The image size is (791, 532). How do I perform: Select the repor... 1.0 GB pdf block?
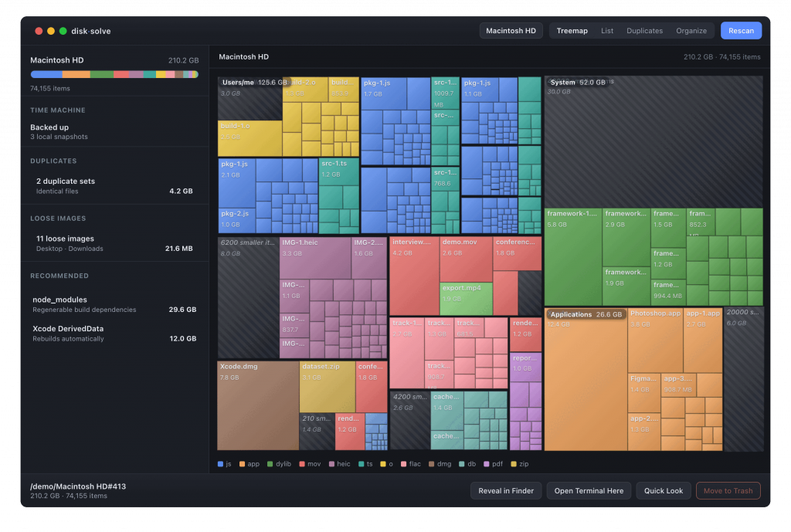(x=525, y=367)
